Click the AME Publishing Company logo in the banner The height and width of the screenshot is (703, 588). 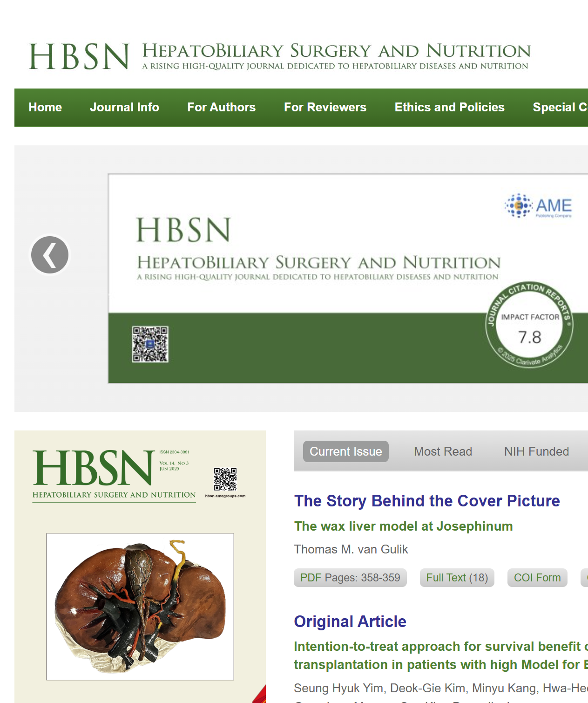pos(539,206)
